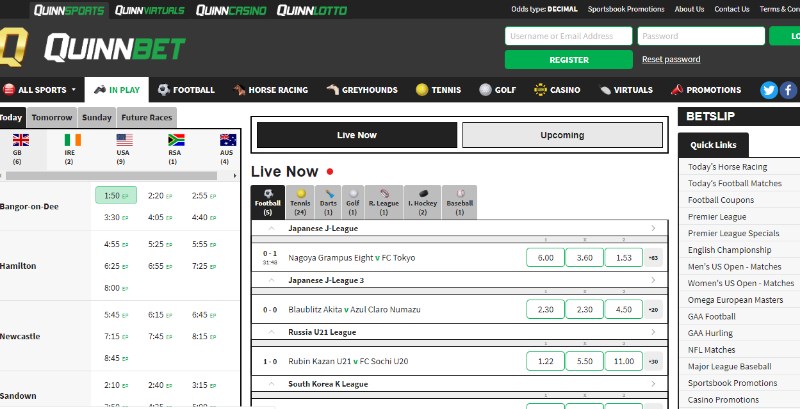
Task: Focus the Password field
Action: tap(701, 36)
